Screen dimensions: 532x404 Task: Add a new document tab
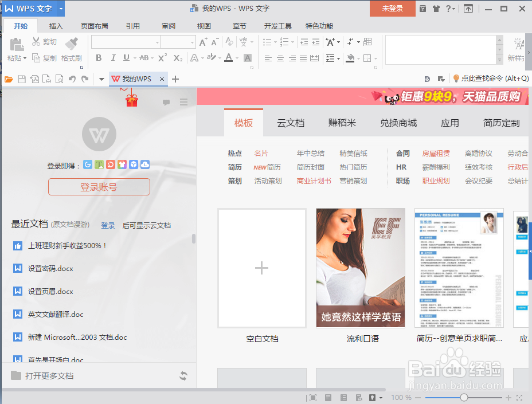pos(175,79)
